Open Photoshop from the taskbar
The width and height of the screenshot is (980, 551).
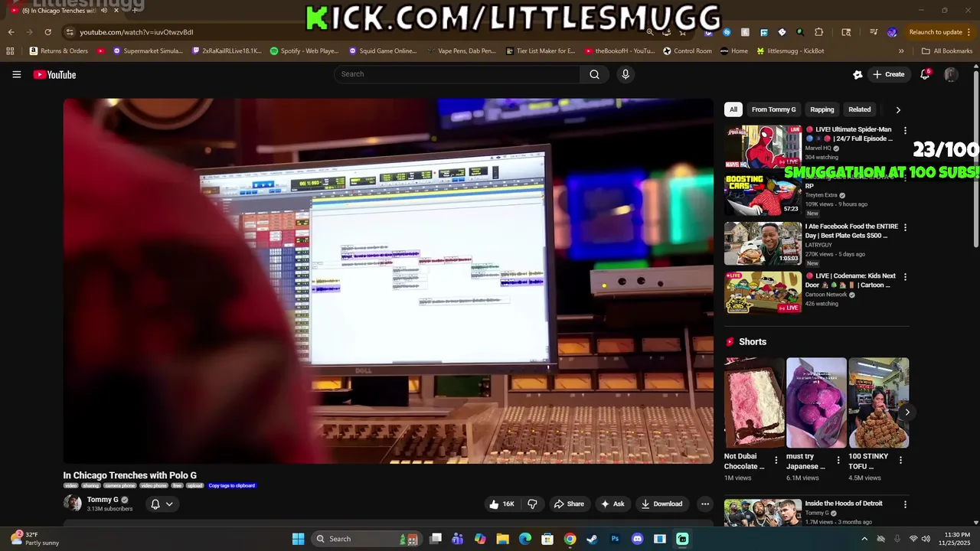coord(615,539)
